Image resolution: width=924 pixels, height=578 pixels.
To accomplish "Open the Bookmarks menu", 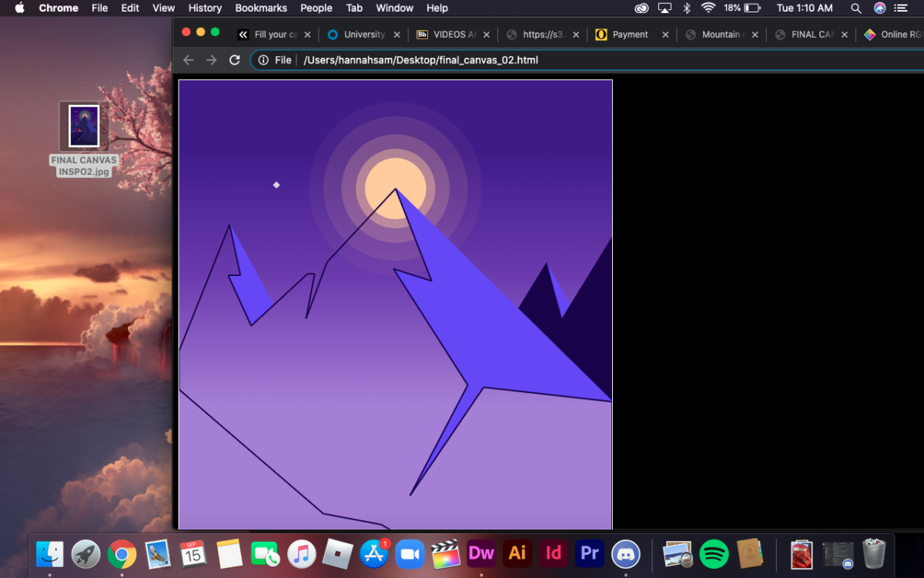I will (261, 8).
